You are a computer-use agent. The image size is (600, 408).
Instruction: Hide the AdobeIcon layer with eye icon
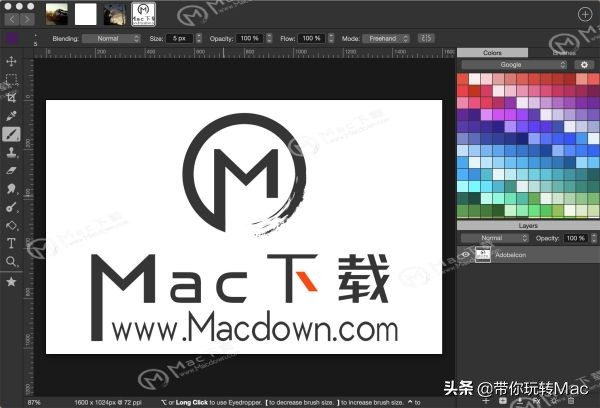pos(466,255)
